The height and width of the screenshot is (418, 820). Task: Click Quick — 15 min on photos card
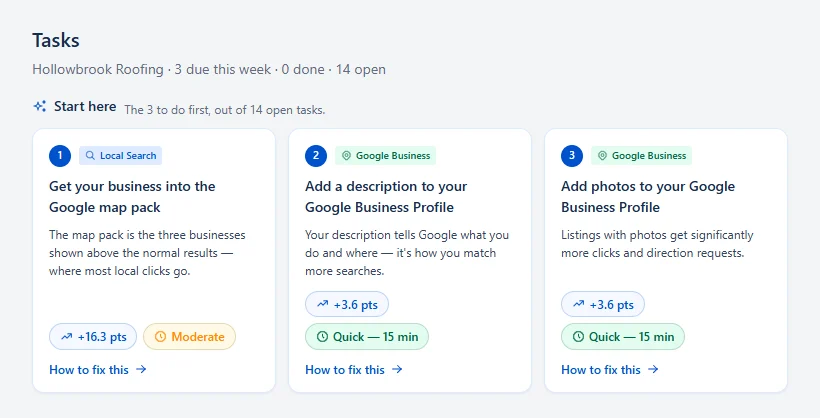coord(623,336)
